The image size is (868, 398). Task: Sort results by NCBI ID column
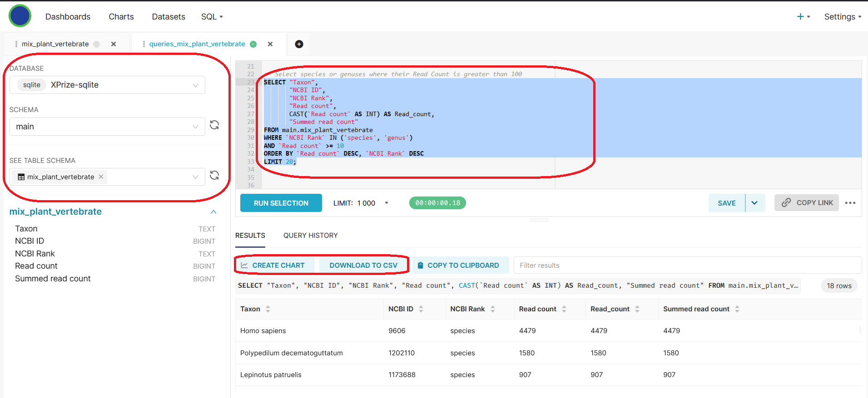point(421,309)
